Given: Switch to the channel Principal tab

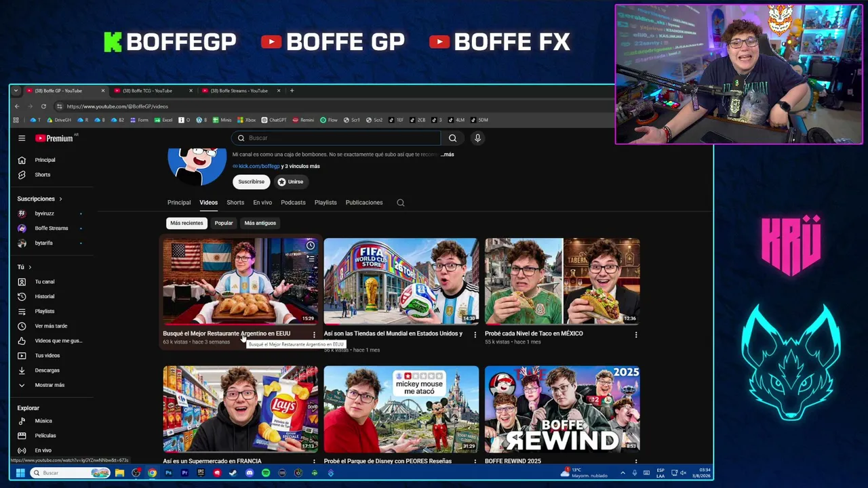Looking at the screenshot, I should pos(179,203).
